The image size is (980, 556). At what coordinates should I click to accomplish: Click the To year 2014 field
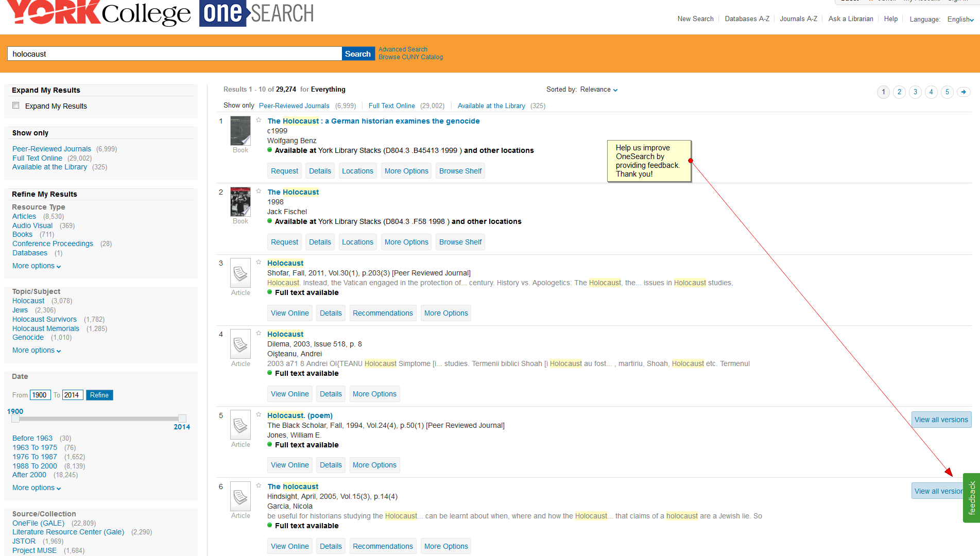tap(73, 395)
